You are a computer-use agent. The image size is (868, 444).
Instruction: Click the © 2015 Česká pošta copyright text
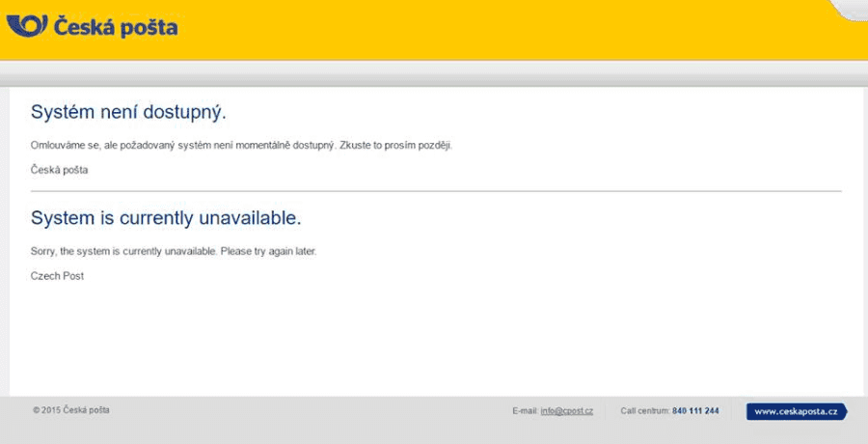[x=70, y=410]
